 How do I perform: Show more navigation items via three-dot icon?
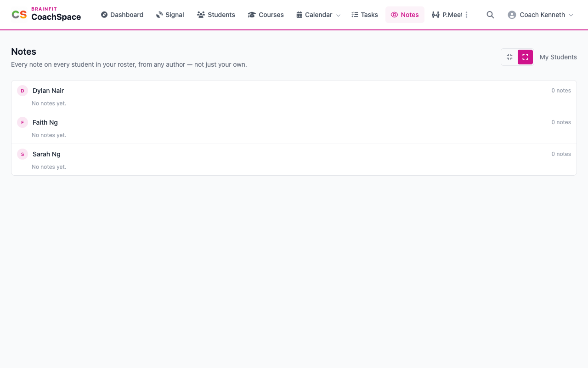(x=467, y=15)
